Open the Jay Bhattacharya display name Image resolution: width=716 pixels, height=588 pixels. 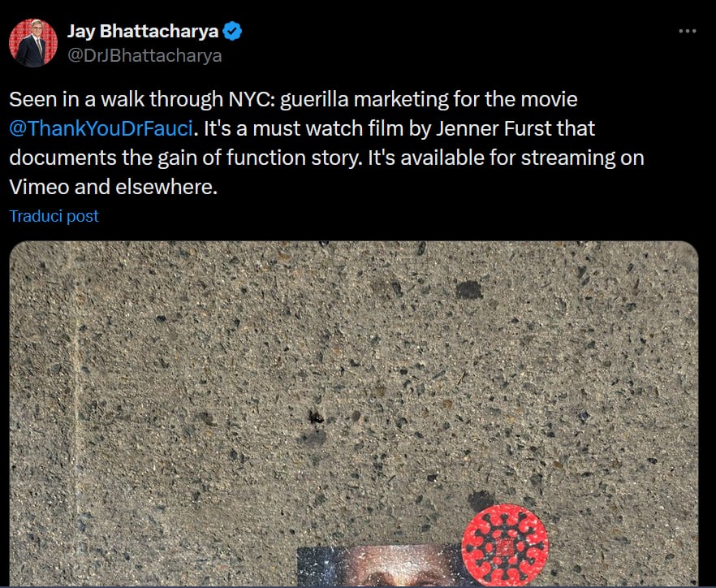click(143, 31)
